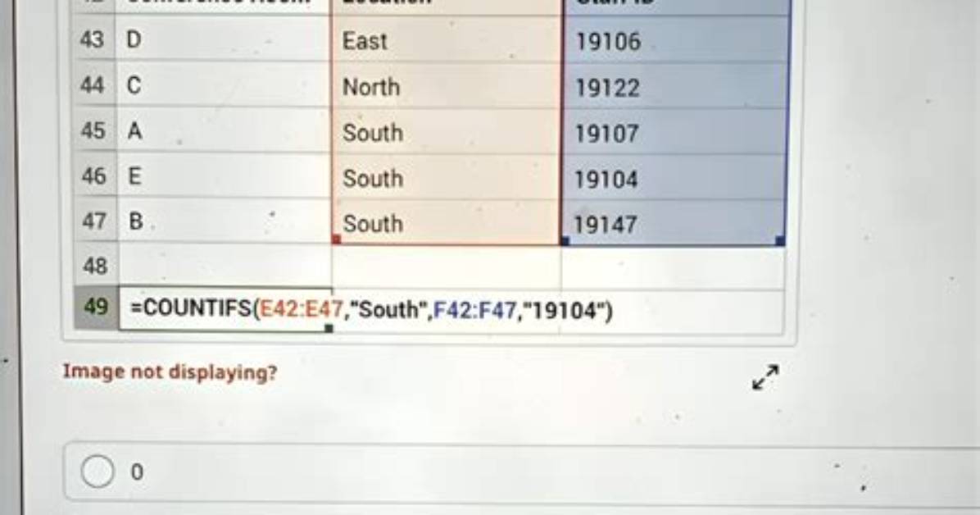Click conference room cell D in row 43

[x=224, y=39]
